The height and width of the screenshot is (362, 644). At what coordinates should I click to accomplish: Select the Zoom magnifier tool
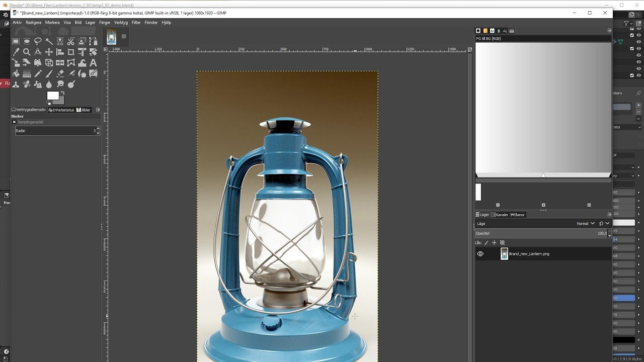coord(27,52)
